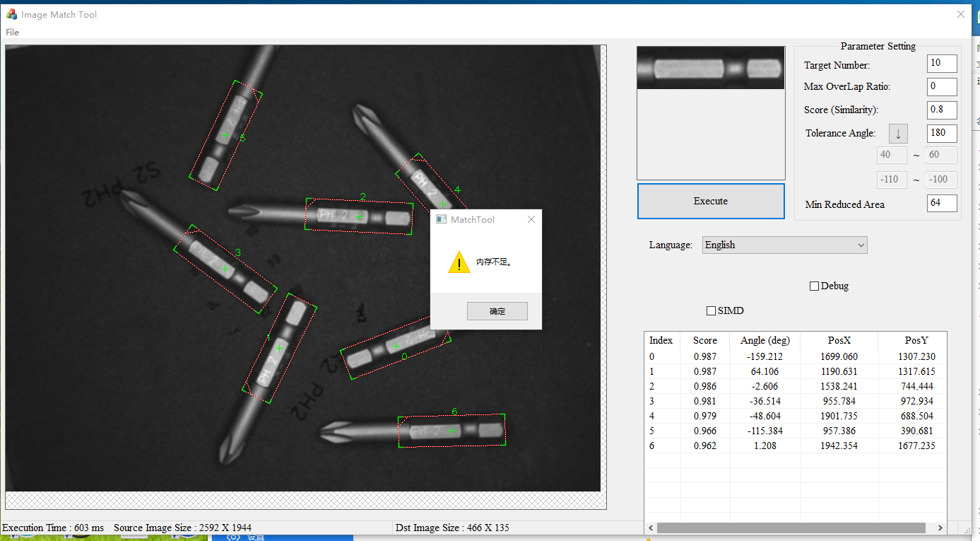Select result row with angle -2.606
This screenshot has width=980, height=541.
point(796,387)
